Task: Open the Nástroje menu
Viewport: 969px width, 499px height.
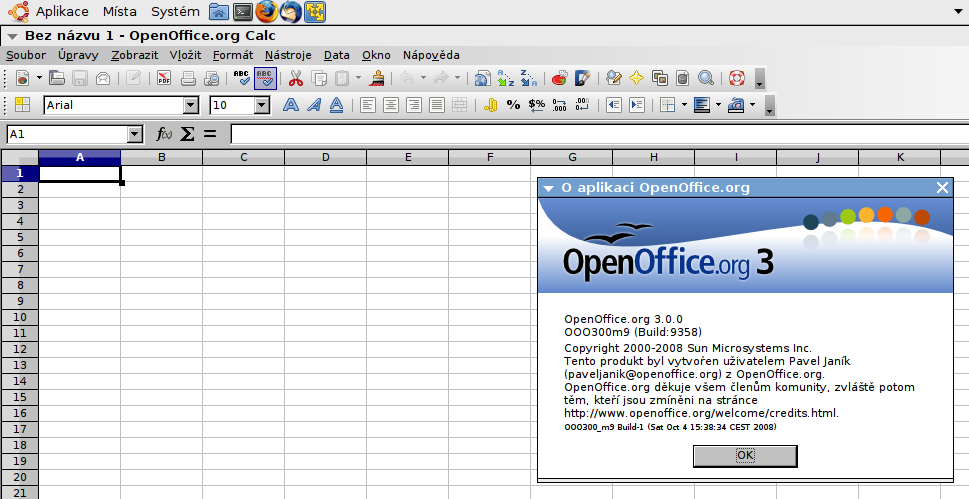Action: click(288, 55)
